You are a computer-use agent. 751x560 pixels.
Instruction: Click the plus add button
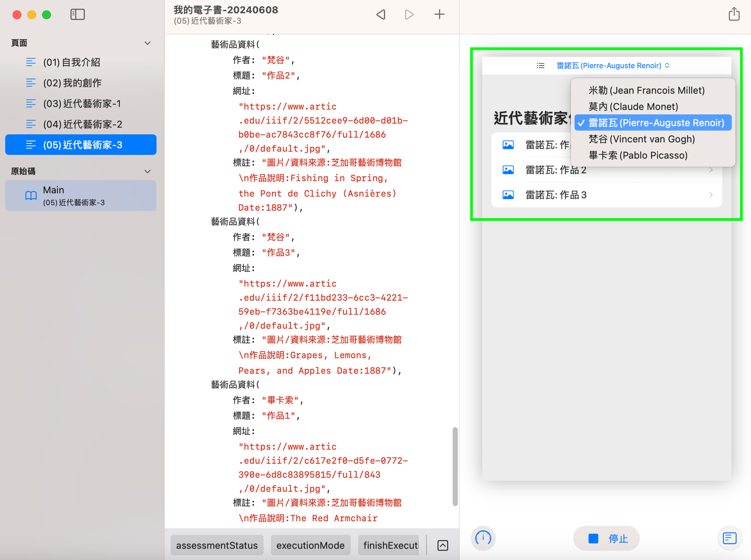[x=439, y=14]
